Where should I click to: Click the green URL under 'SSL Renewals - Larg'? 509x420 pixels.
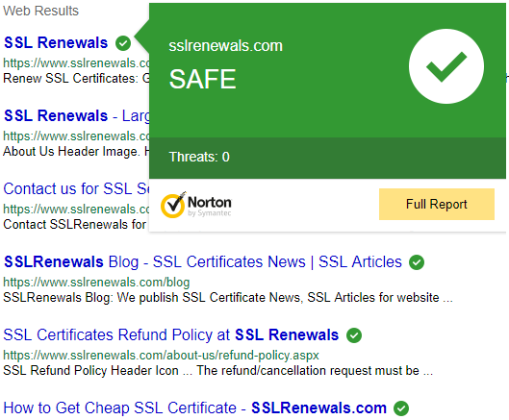[76, 136]
